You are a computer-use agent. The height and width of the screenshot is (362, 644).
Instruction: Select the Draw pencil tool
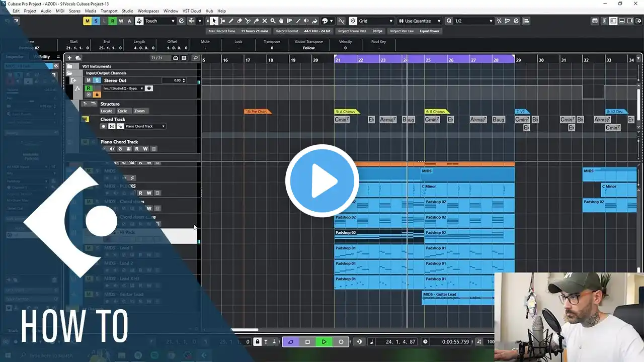pyautogui.click(x=231, y=21)
